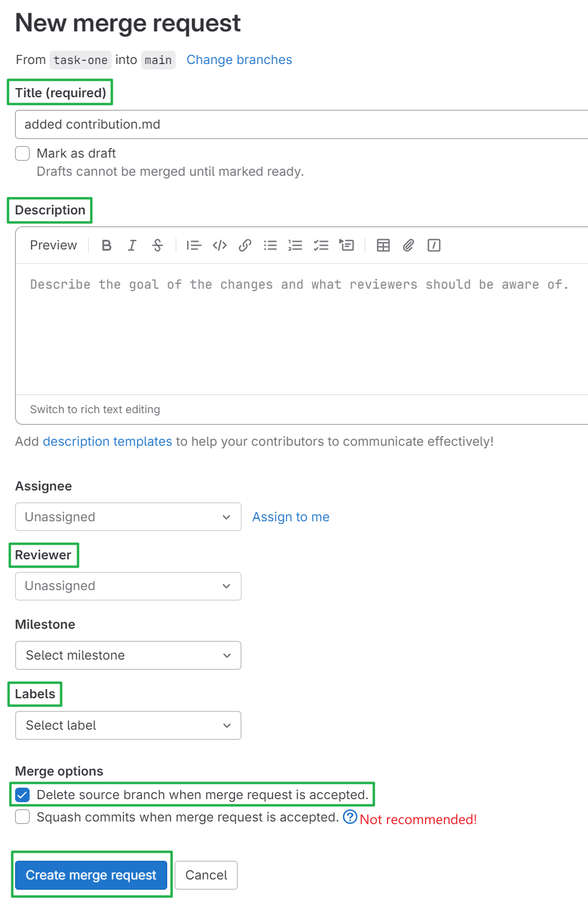Uncheck Delete source branch option
Viewport: 588px width, 900px height.
click(23, 795)
